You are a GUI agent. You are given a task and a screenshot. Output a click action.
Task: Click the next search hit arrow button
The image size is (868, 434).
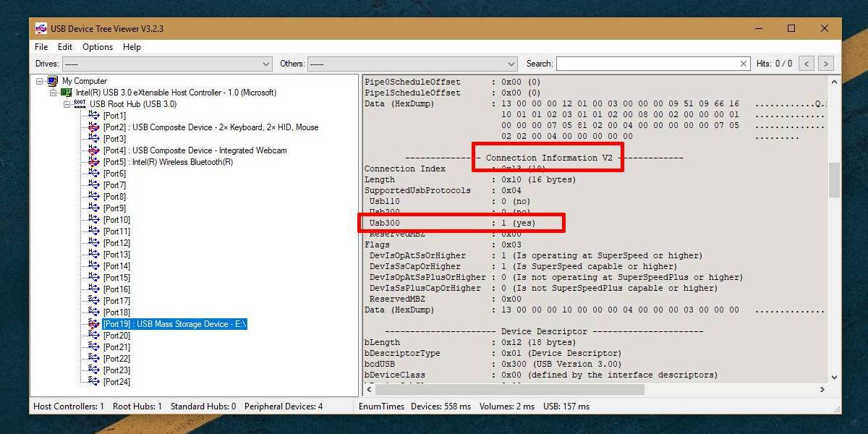coord(825,64)
